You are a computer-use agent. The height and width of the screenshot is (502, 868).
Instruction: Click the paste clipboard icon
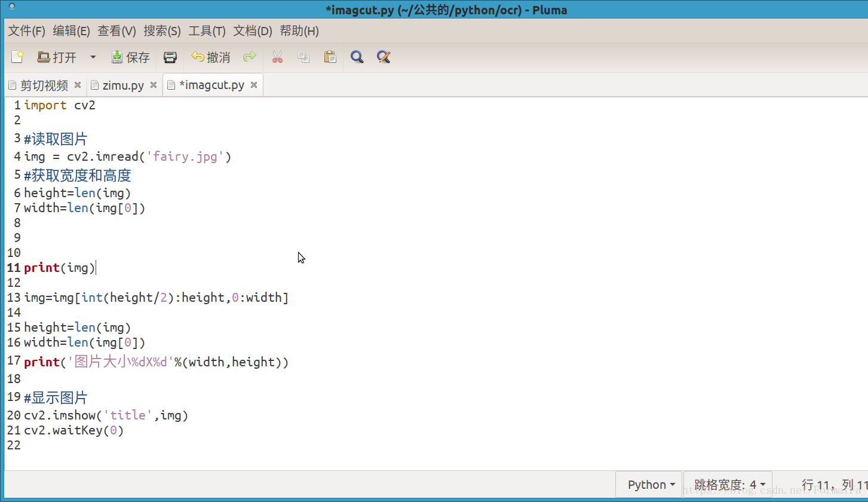[x=330, y=57]
